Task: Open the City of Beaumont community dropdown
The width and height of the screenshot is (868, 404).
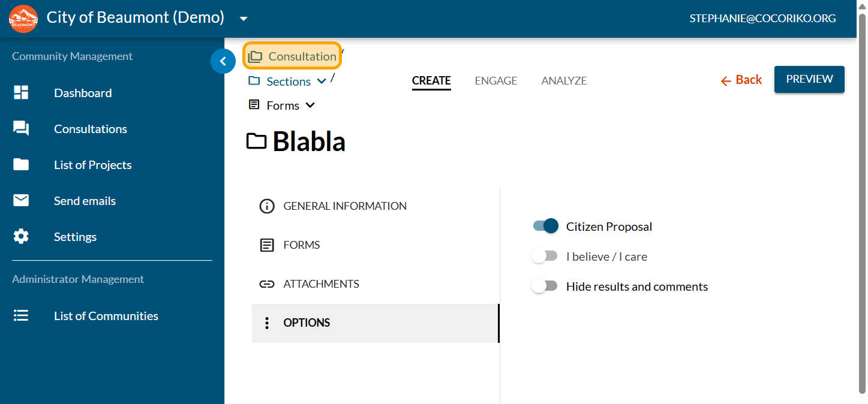Action: (244, 19)
